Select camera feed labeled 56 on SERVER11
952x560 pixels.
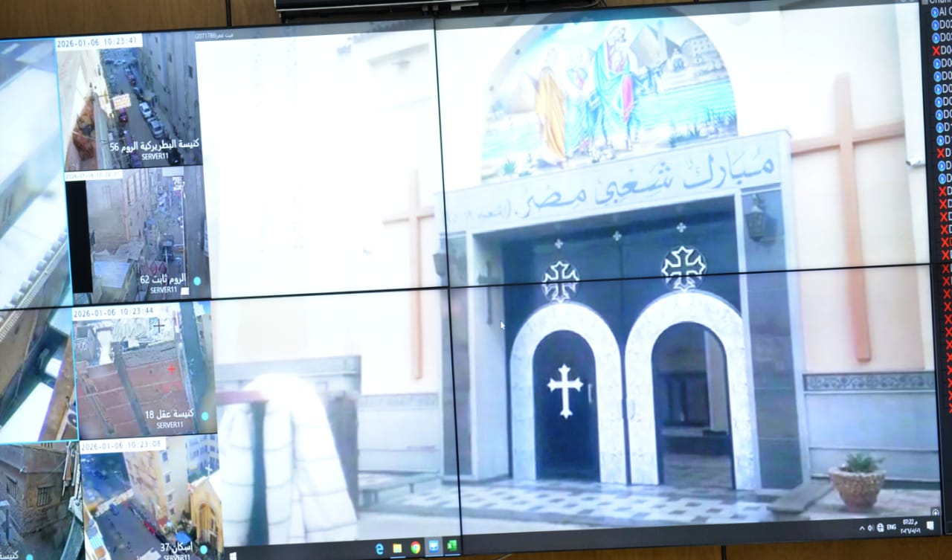[x=132, y=102]
